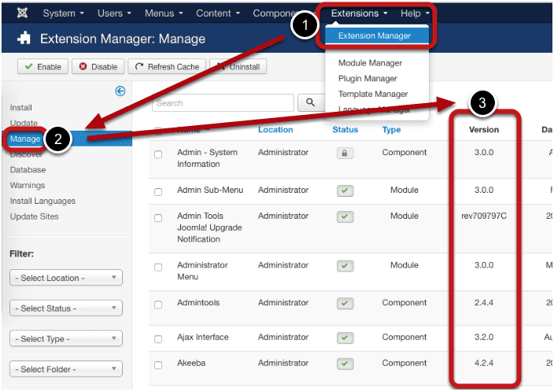
Task: Sort table by Type column
Action: [x=391, y=130]
